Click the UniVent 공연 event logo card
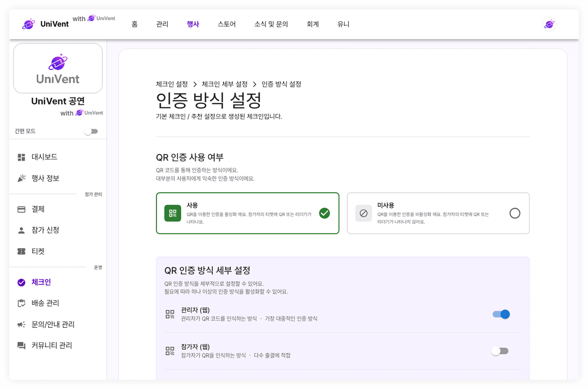This screenshot has width=588, height=389. pyautogui.click(x=58, y=68)
